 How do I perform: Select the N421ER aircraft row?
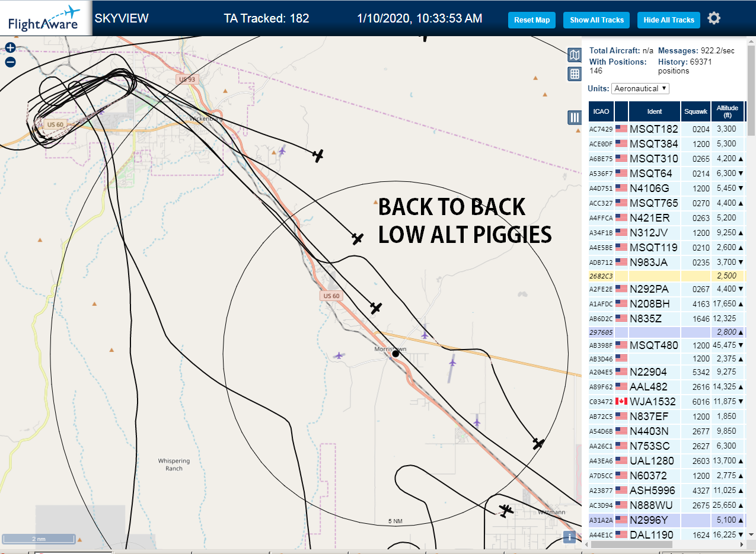tap(667, 217)
